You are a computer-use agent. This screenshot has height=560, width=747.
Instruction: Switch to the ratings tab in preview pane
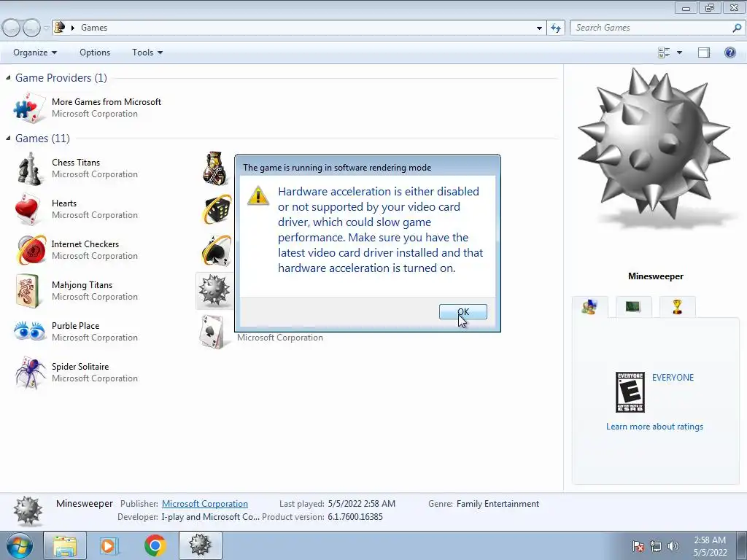point(589,307)
